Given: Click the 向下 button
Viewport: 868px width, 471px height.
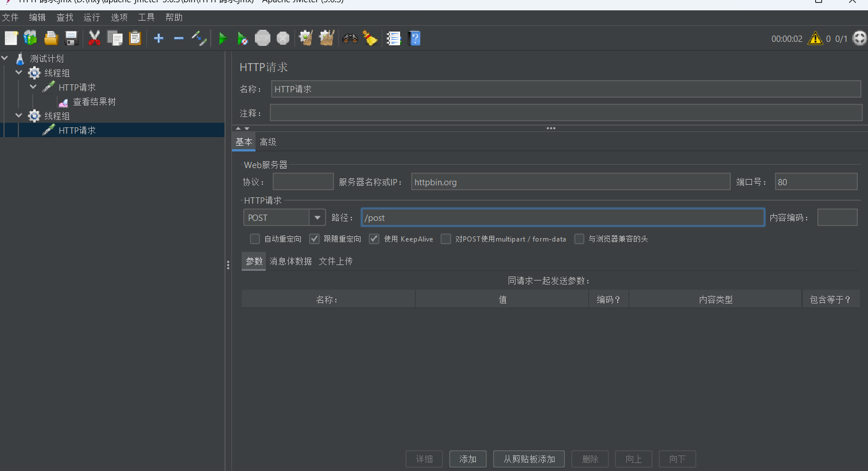Looking at the screenshot, I should [x=677, y=459].
